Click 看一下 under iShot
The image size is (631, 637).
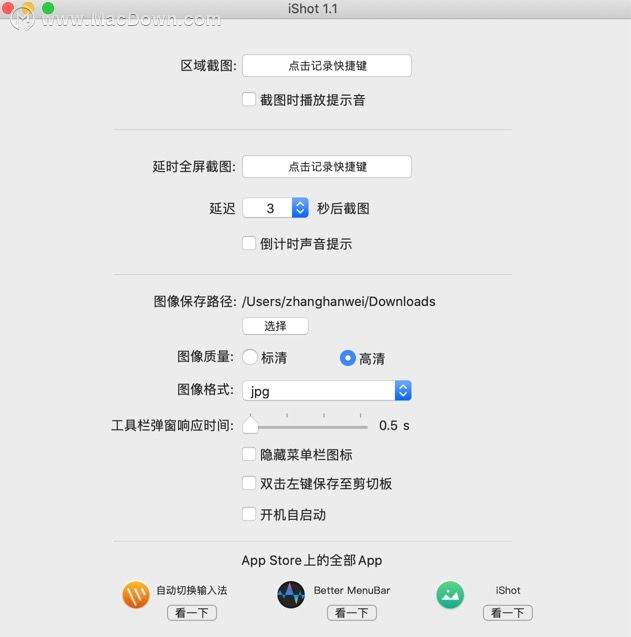tap(508, 613)
